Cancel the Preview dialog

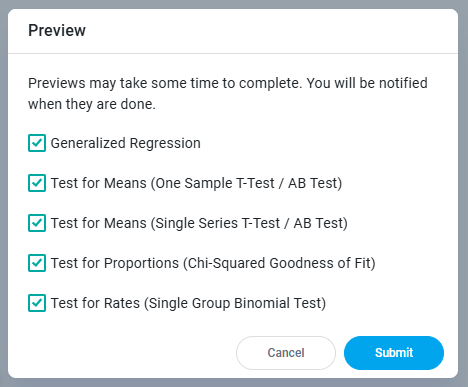(286, 353)
